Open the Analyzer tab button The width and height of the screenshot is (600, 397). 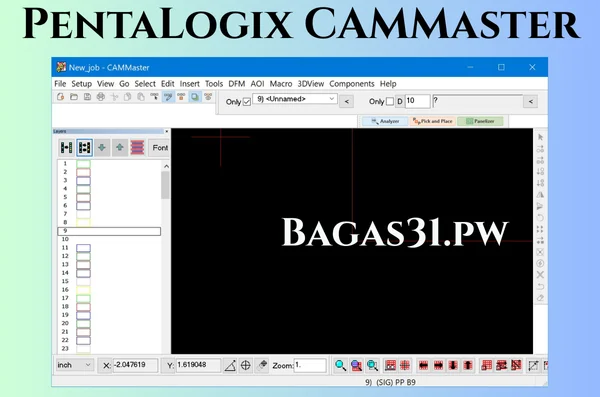[385, 121]
